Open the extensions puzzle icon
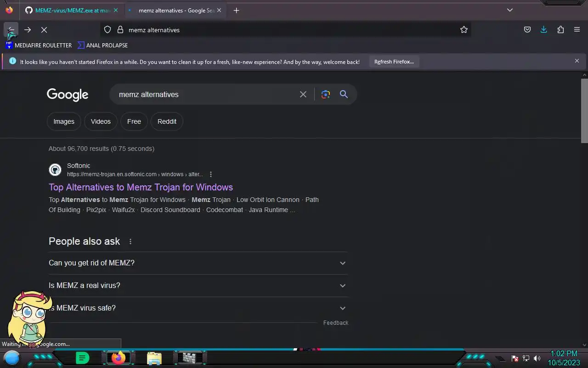The height and width of the screenshot is (368, 588). tap(560, 30)
